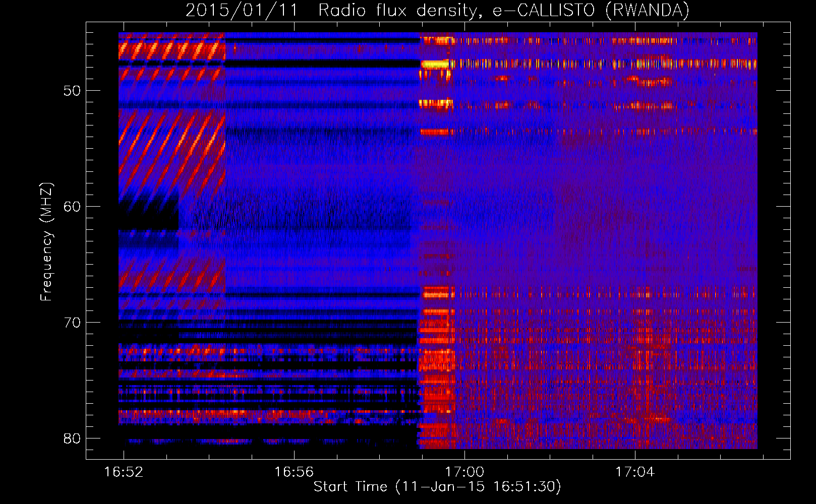Click the 60 frequency tick label
Viewport: 816px width, 504px height.
[x=72, y=207]
